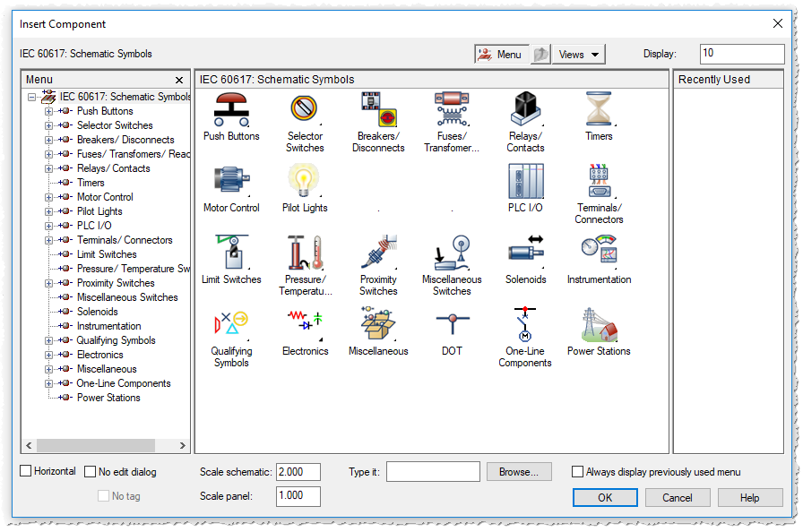Click the Browse button
The width and height of the screenshot is (803, 532).
pos(519,471)
